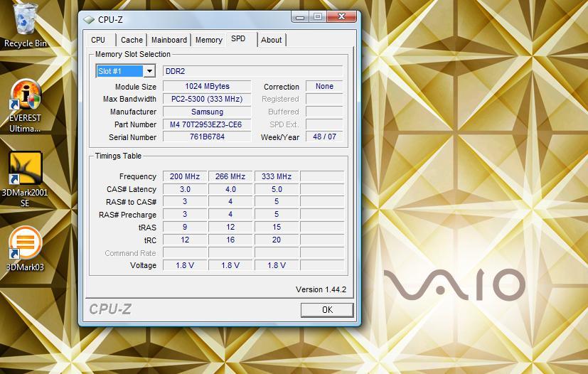Launch EVEREST Ultimate desktop shortcut

click(25, 107)
